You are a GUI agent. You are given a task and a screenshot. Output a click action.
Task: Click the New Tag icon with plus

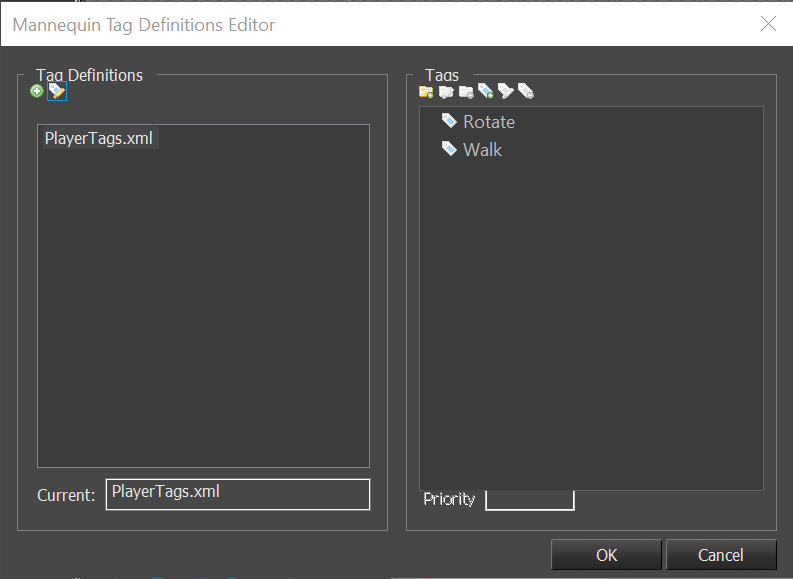pos(486,92)
